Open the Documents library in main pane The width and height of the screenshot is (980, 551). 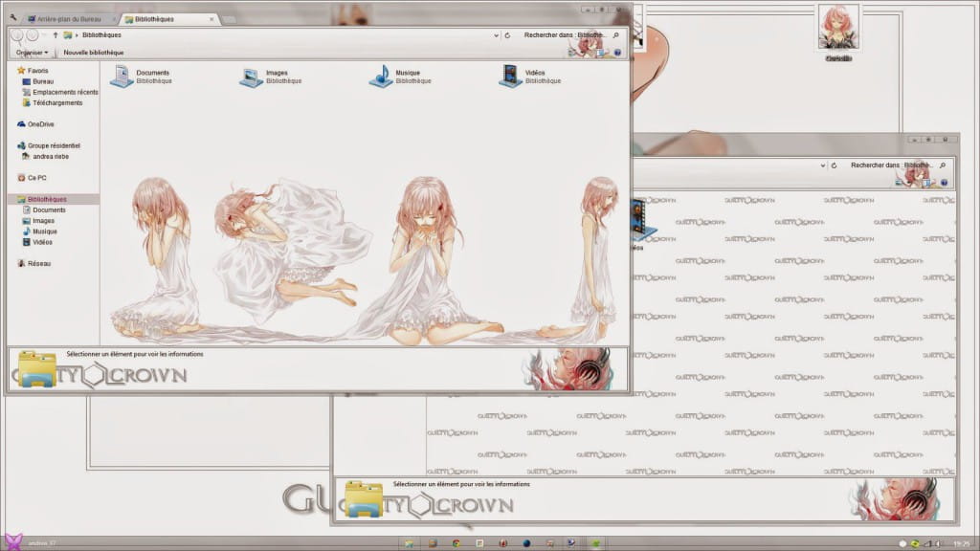coord(122,77)
